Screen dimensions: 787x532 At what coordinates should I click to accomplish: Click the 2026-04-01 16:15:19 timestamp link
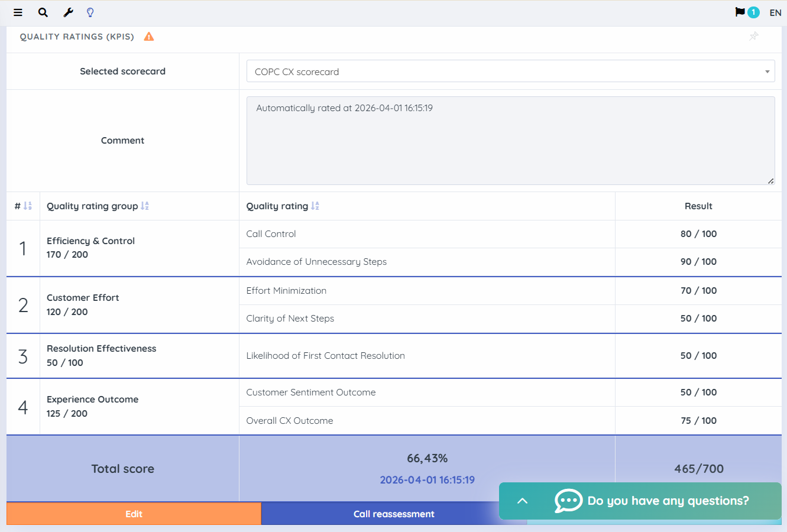(x=427, y=480)
